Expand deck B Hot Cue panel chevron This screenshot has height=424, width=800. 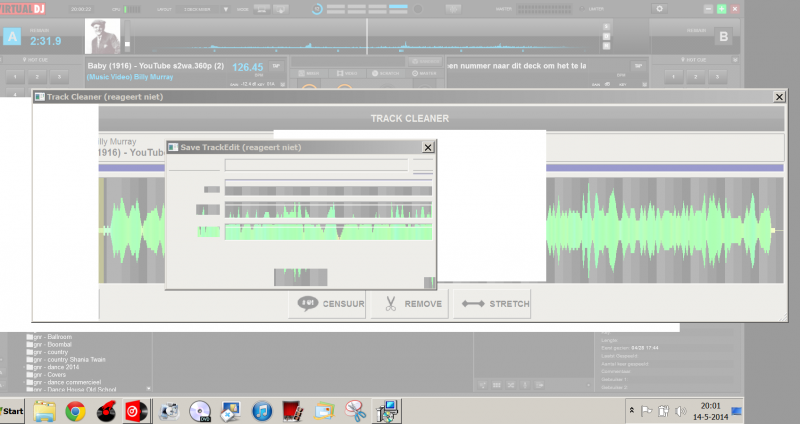tap(735, 60)
